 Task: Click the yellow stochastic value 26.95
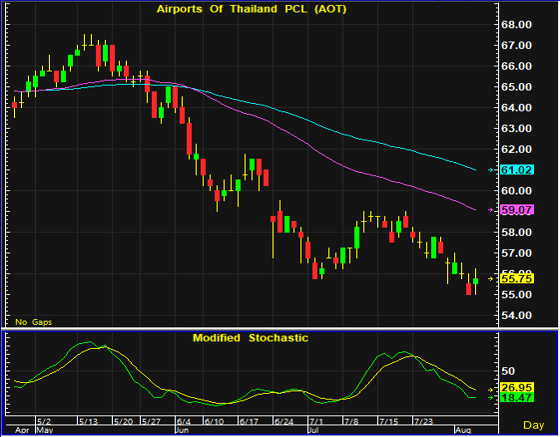(x=517, y=388)
